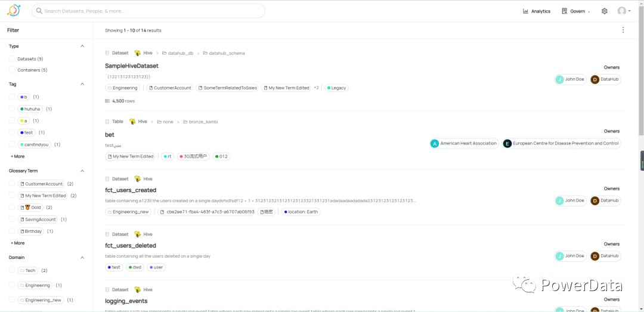Expand +2 more terms on SampleHiveDataset
This screenshot has height=312, width=644.
coord(316,88)
